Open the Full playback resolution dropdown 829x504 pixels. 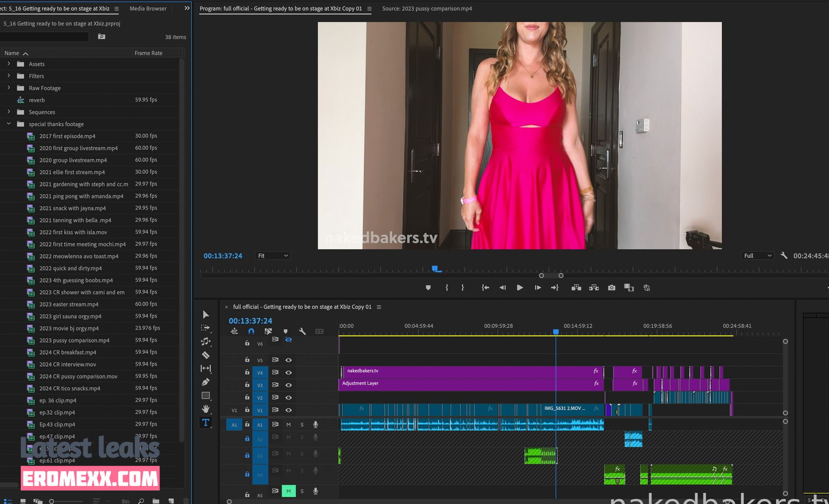coord(759,255)
